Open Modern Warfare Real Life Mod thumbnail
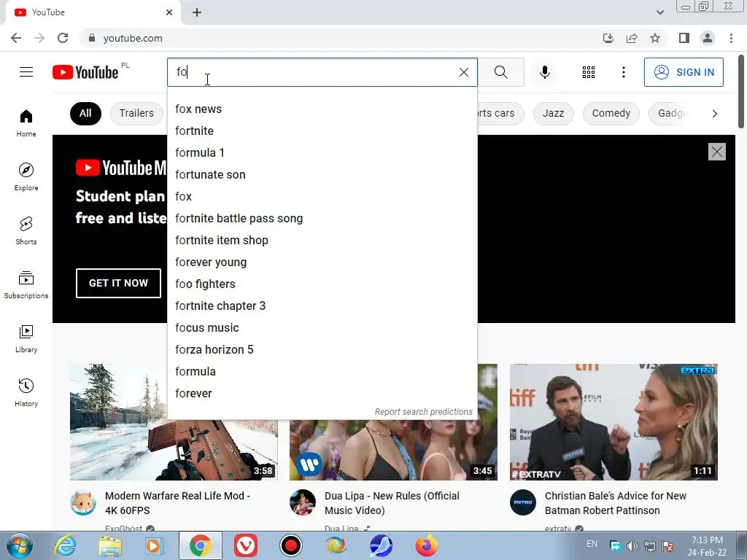 174,422
